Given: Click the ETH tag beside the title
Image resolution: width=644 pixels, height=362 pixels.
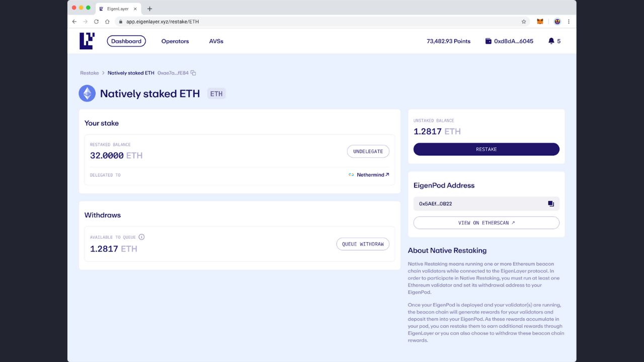Looking at the screenshot, I should click(x=216, y=94).
